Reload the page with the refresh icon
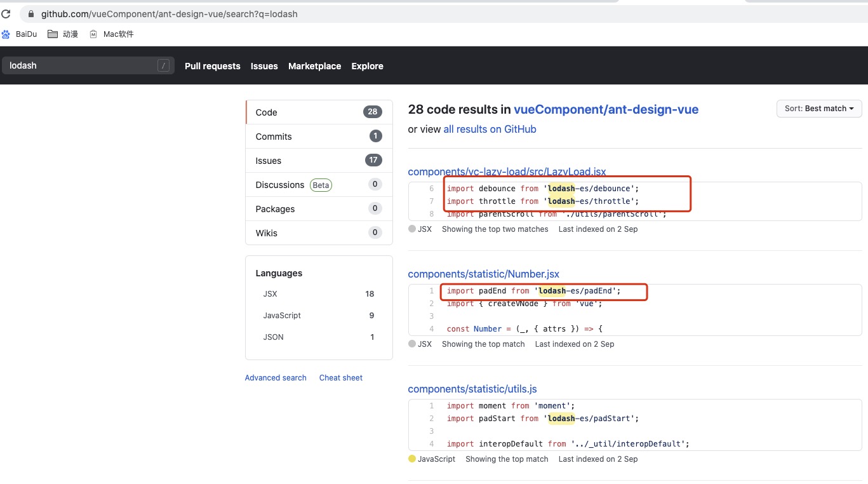The width and height of the screenshot is (868, 484). (5, 13)
